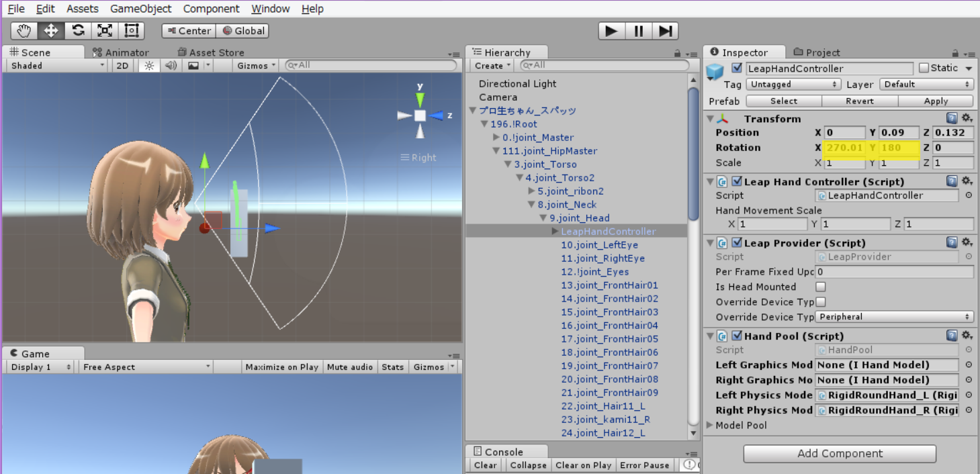This screenshot has height=474, width=980.
Task: Collapse 9.joint_Head in the Hierarchy
Action: [542, 218]
